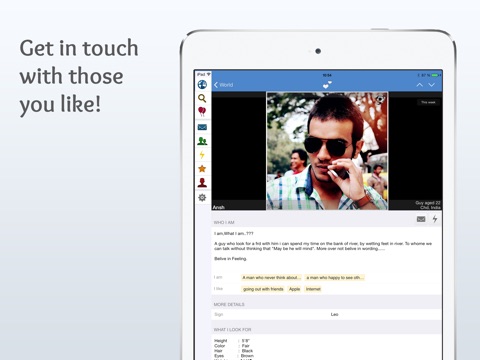The height and width of the screenshot is (360, 480).
Task: Open the red profile silhouette icon
Action: (x=202, y=183)
